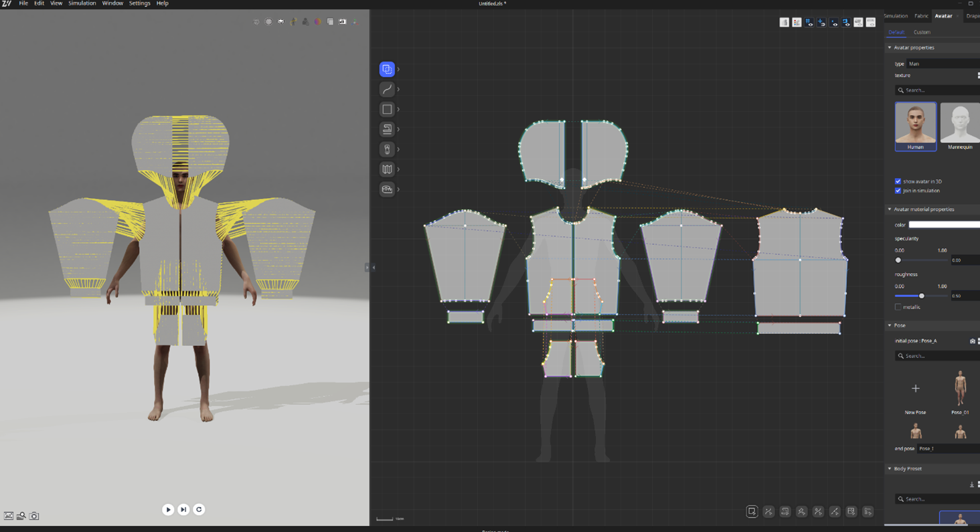Image resolution: width=980 pixels, height=532 pixels.
Task: Click the avatar color swatch
Action: [x=944, y=225]
